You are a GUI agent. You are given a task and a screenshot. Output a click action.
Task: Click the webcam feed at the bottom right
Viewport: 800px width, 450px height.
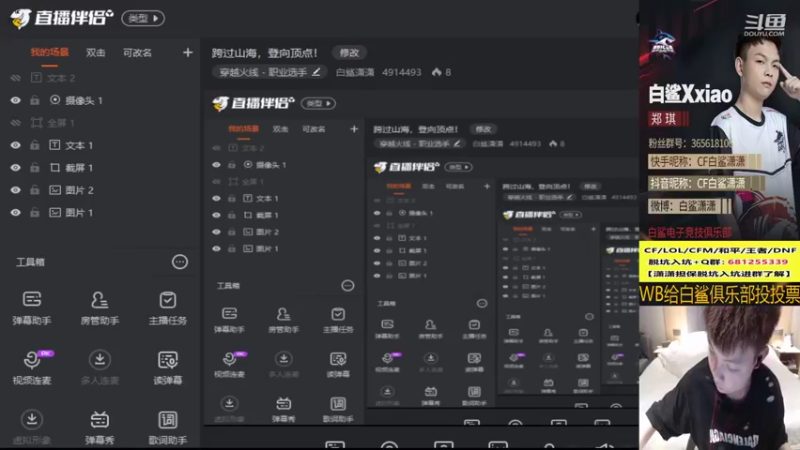719,378
